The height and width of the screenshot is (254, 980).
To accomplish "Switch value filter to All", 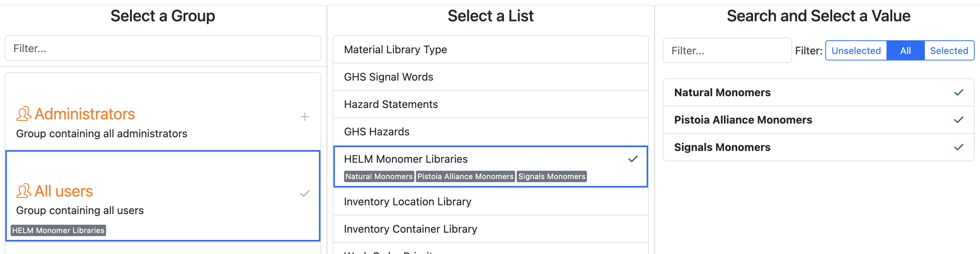I will click(x=905, y=51).
